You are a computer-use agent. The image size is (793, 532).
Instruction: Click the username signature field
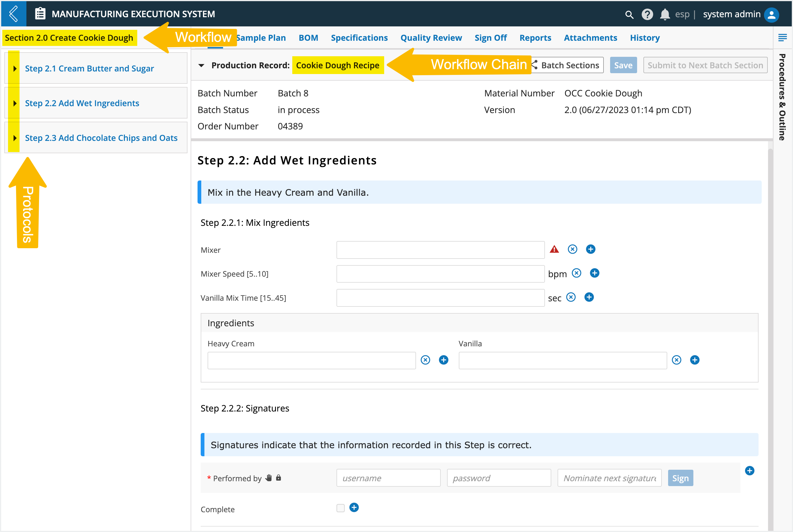point(388,478)
